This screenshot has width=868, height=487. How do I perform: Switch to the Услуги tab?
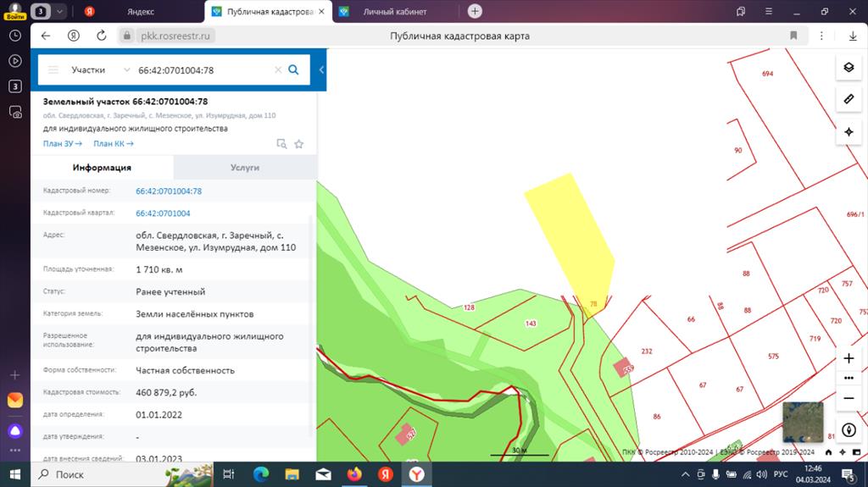(245, 167)
